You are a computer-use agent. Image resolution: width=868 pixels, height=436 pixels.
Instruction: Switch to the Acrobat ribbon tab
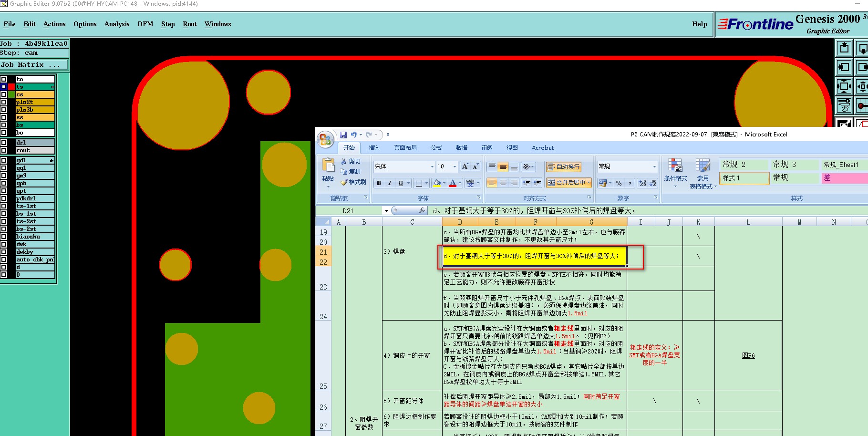[543, 148]
